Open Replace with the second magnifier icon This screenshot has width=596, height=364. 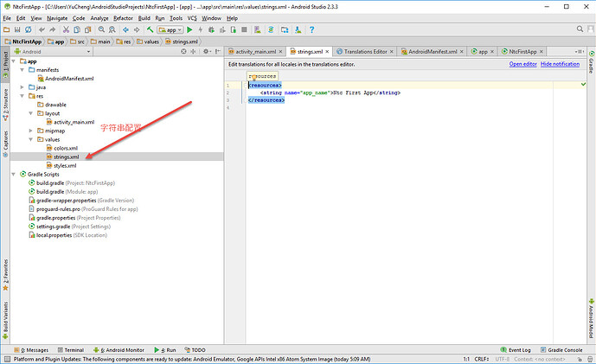(x=112, y=29)
